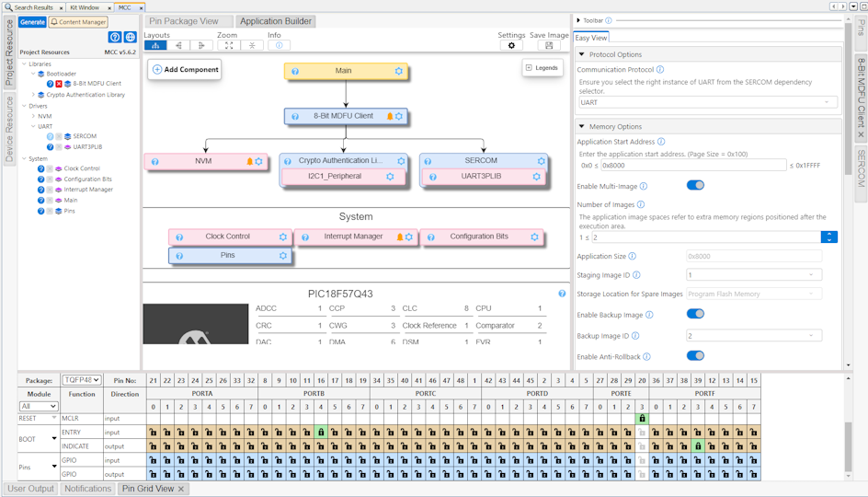Click warning bell on 8-Bit MDFU Client node
868x497 pixels.
[390, 116]
